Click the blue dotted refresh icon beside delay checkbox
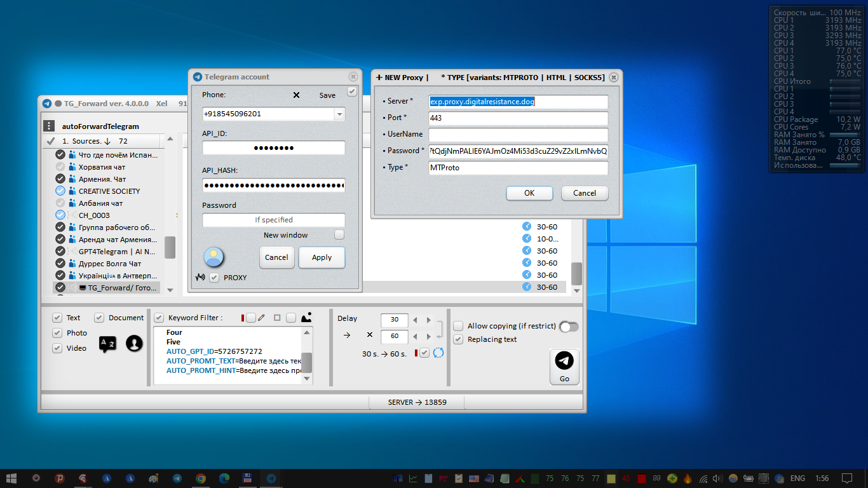The image size is (868, 488). 438,353
